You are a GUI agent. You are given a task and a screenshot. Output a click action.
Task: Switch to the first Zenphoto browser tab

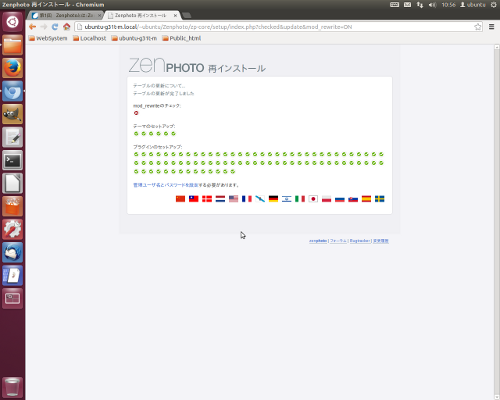(66, 15)
